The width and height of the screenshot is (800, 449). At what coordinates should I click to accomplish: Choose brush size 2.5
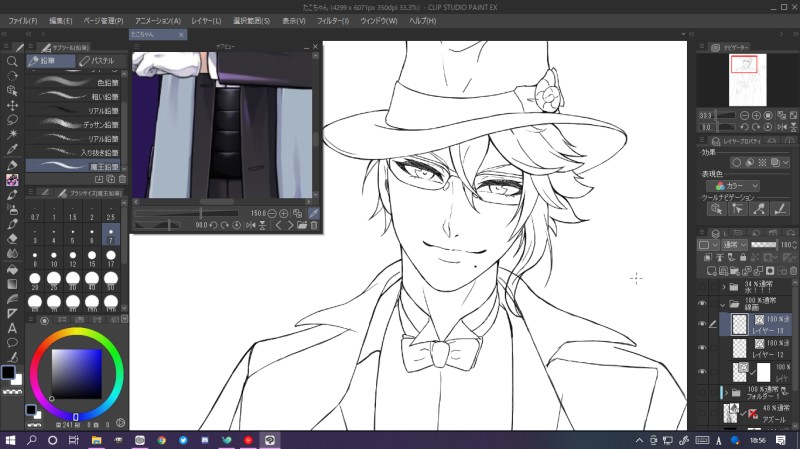pyautogui.click(x=111, y=213)
